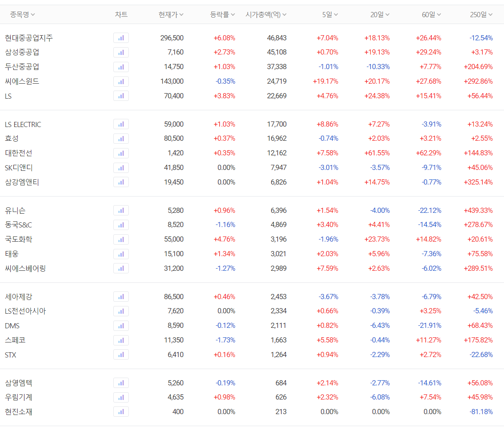Open 삼강엠앤티 stock name link
The image size is (504, 433).
coord(22,182)
